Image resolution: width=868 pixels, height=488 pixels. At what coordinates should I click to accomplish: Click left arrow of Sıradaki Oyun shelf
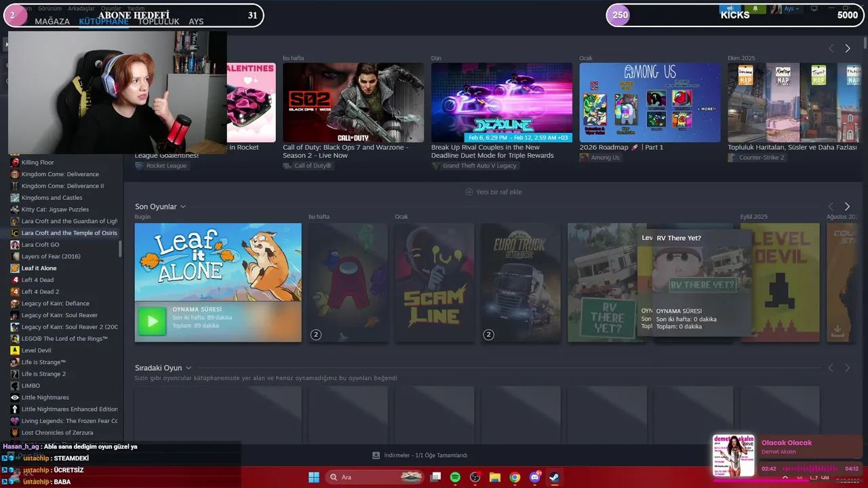coord(831,368)
